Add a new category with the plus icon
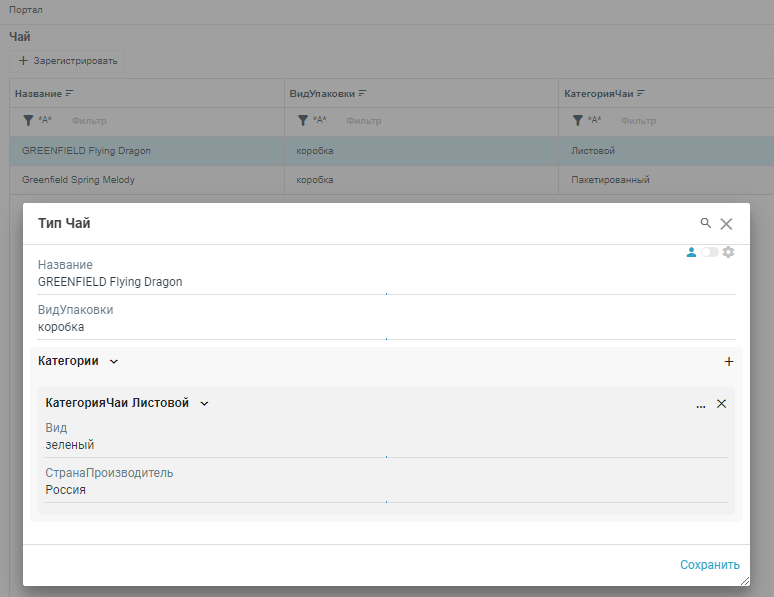This screenshot has width=774, height=597. tap(728, 362)
